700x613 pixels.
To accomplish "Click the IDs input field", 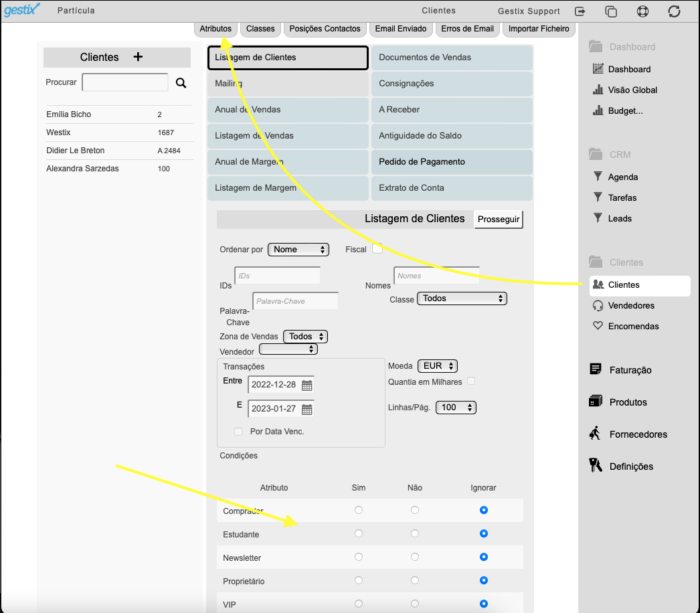I will pos(277,276).
